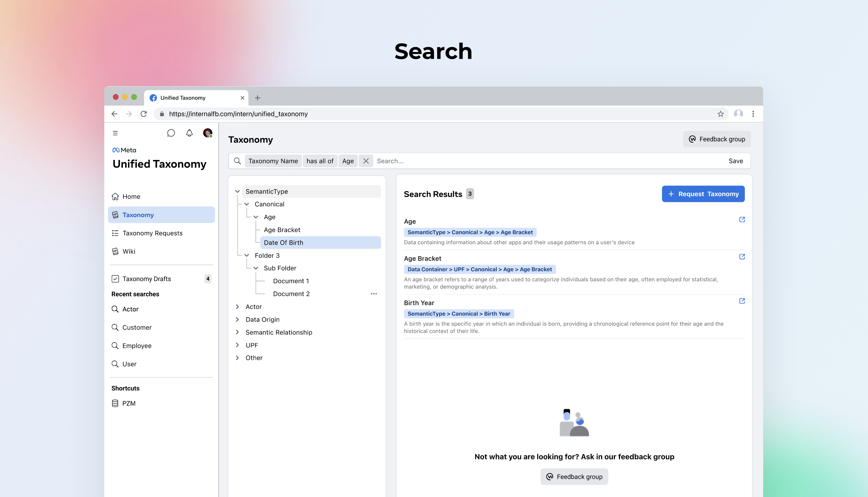The height and width of the screenshot is (497, 868).
Task: Change the 'has all of' operator chip
Action: (x=320, y=161)
